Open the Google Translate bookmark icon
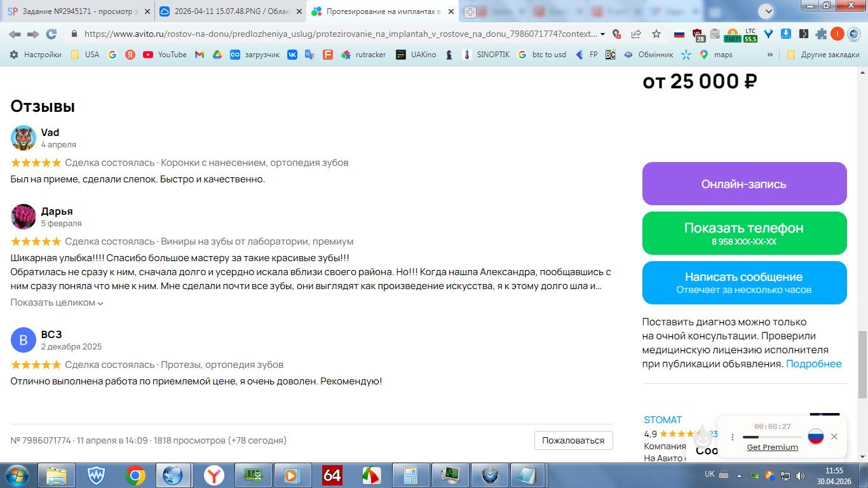Image resolution: width=868 pixels, height=488 pixels. pyautogui.click(x=310, y=55)
